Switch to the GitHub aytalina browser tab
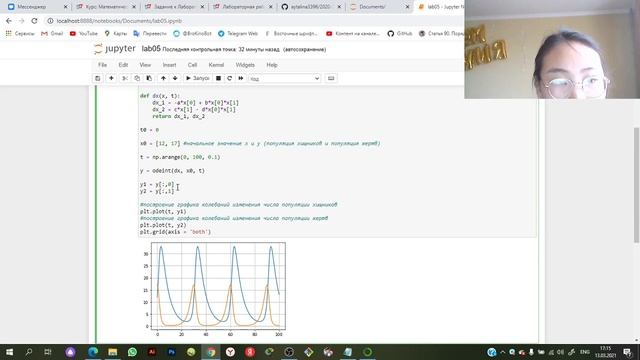The height and width of the screenshot is (360, 640). pos(311,7)
